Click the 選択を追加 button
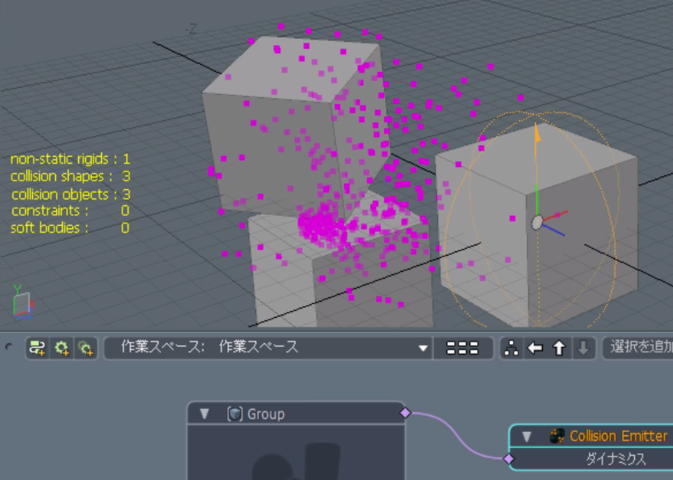Screen dimensions: 673x480 640,348
